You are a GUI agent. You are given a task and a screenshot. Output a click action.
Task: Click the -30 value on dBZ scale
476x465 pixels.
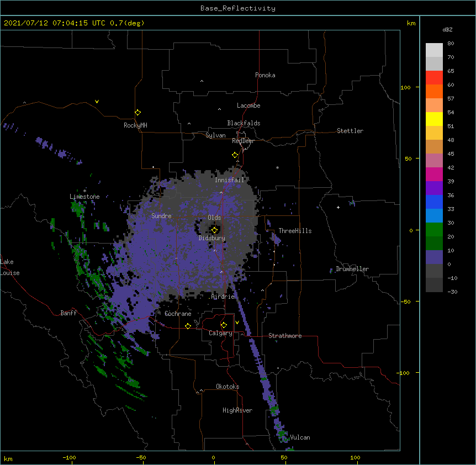click(x=452, y=292)
